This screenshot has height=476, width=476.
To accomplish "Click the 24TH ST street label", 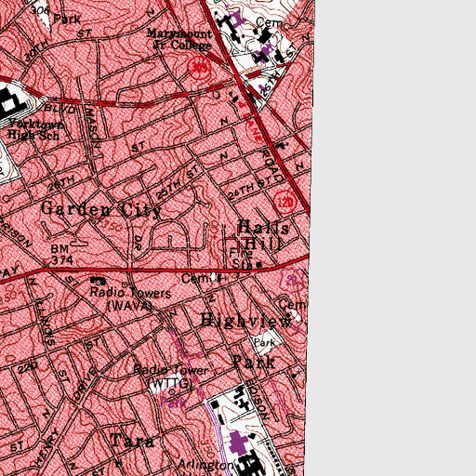I will point(251,189).
